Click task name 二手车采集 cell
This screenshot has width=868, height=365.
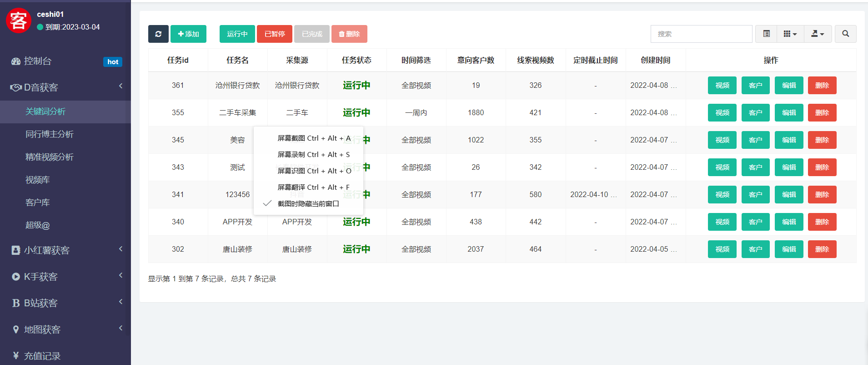pos(237,113)
